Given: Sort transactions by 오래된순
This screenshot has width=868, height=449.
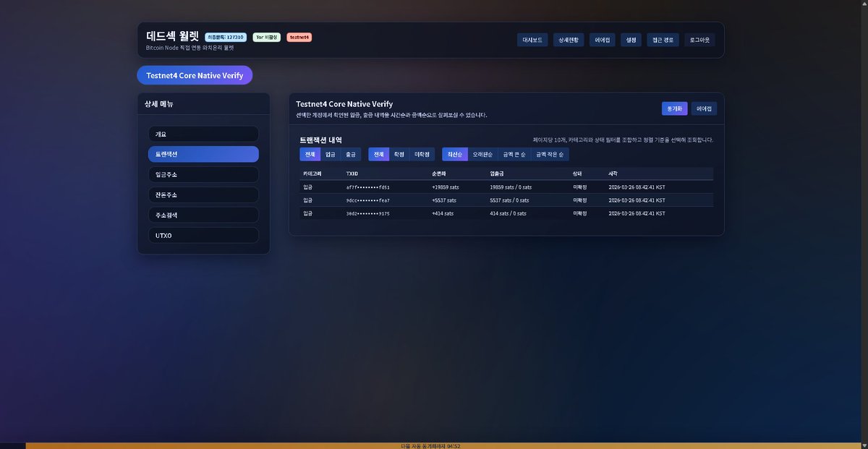Looking at the screenshot, I should [482, 155].
